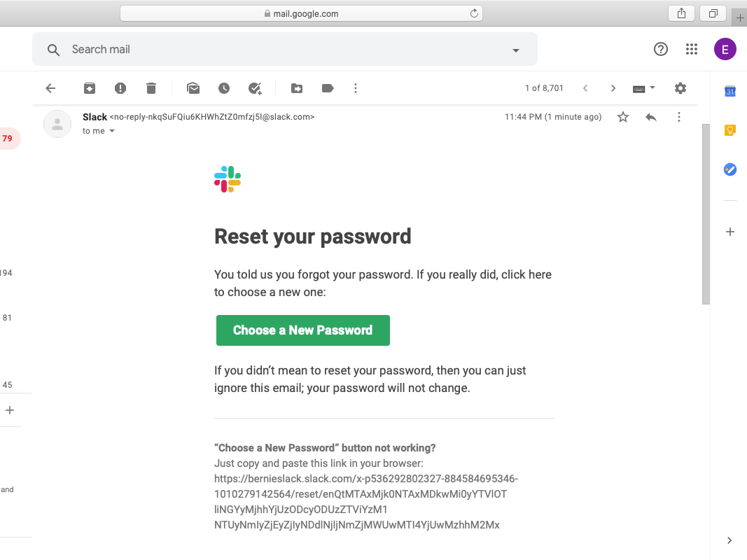Open the input tools keyboard dropdown
Image resolution: width=747 pixels, height=560 pixels.
[x=643, y=89]
